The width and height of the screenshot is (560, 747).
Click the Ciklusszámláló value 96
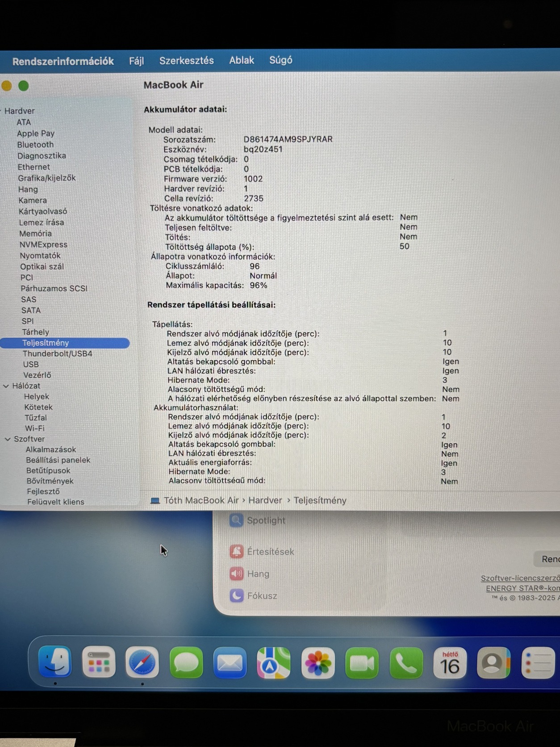[x=255, y=266]
